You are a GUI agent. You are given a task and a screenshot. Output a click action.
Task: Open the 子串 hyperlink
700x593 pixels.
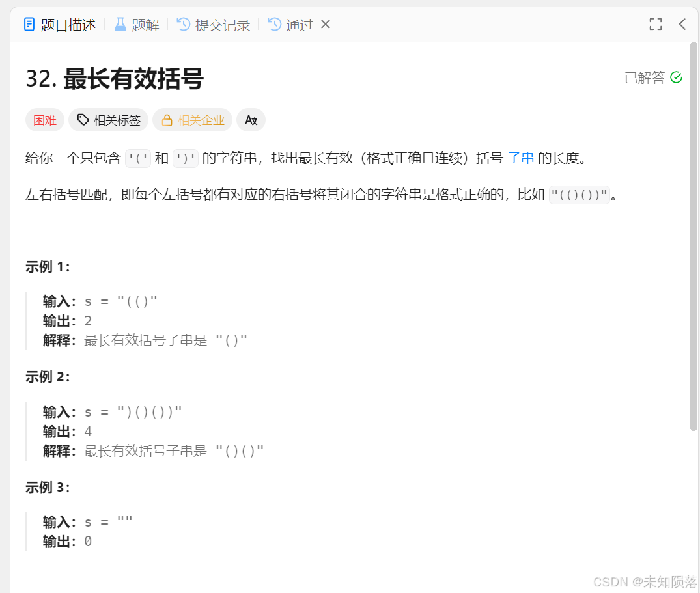(x=520, y=158)
